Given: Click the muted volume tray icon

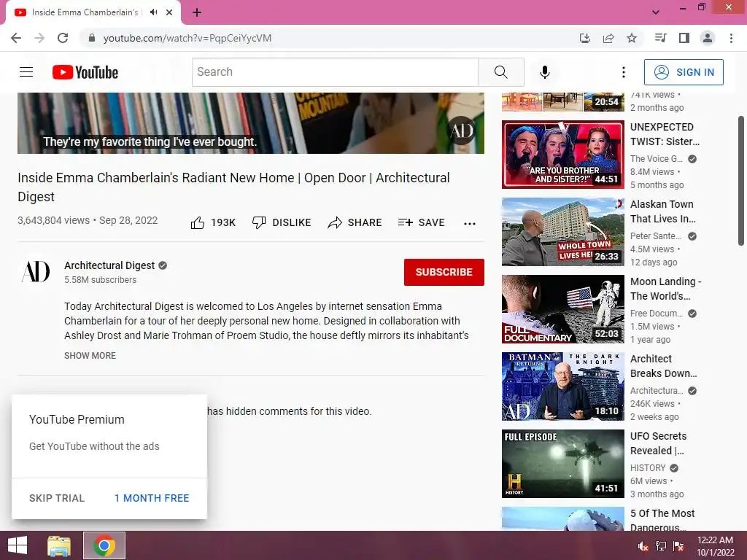Looking at the screenshot, I should click(x=643, y=546).
